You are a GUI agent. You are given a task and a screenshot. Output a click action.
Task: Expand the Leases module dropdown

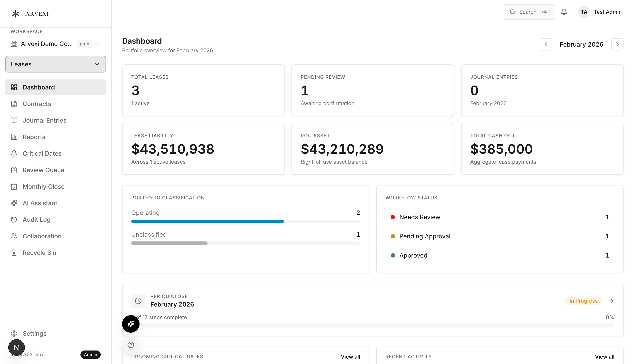point(55,64)
